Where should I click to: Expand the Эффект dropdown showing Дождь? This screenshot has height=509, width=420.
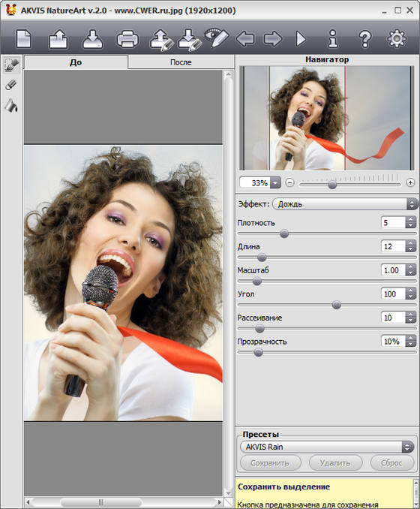[346, 204]
